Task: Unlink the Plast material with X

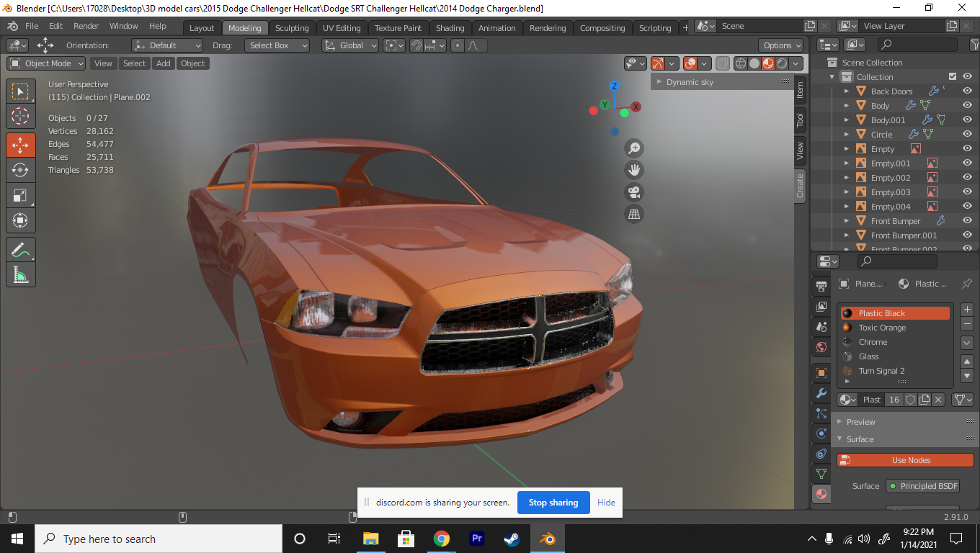Action: (938, 400)
